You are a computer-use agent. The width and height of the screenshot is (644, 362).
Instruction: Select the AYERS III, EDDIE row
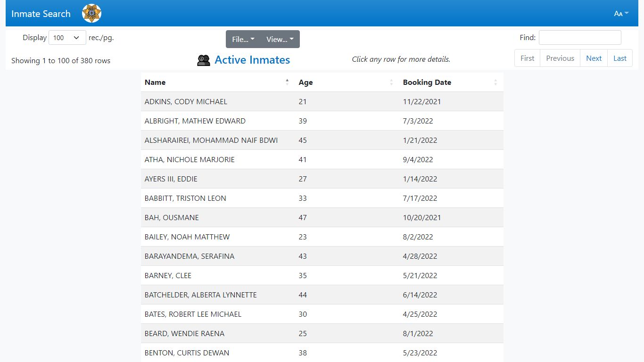point(322,179)
